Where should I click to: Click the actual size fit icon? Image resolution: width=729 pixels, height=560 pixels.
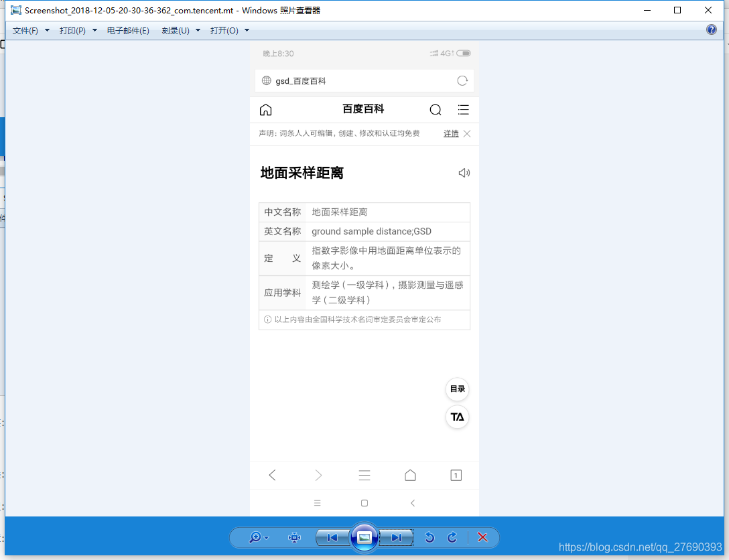[x=294, y=538]
